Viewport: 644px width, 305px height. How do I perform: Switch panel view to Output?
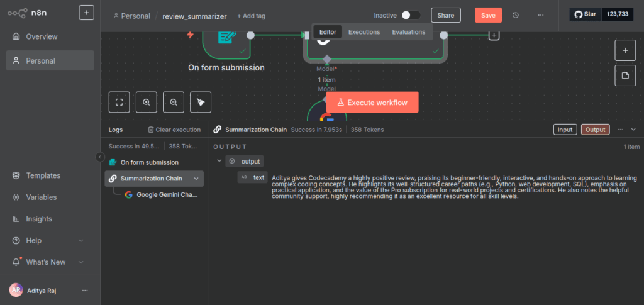595,130
